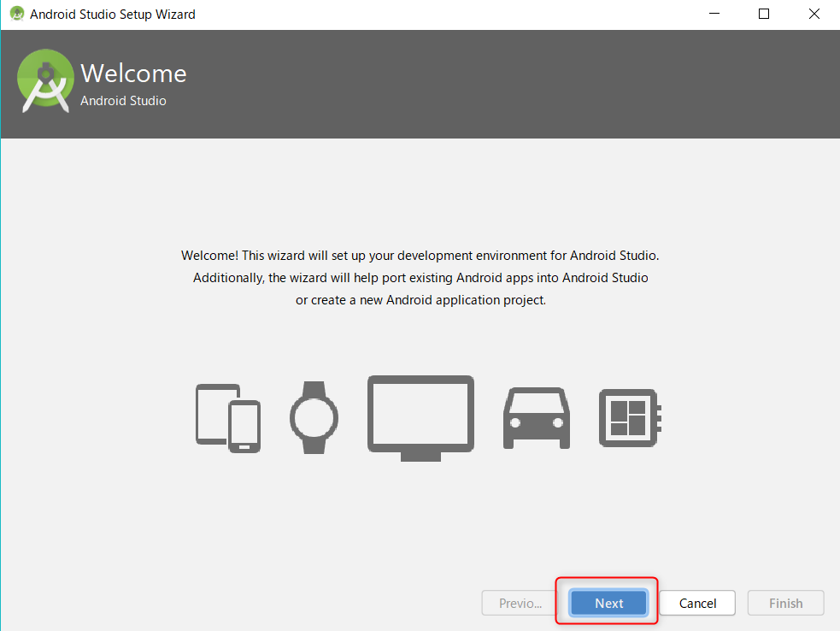Click the Android Things chip board icon
The image size is (840, 631).
(630, 417)
